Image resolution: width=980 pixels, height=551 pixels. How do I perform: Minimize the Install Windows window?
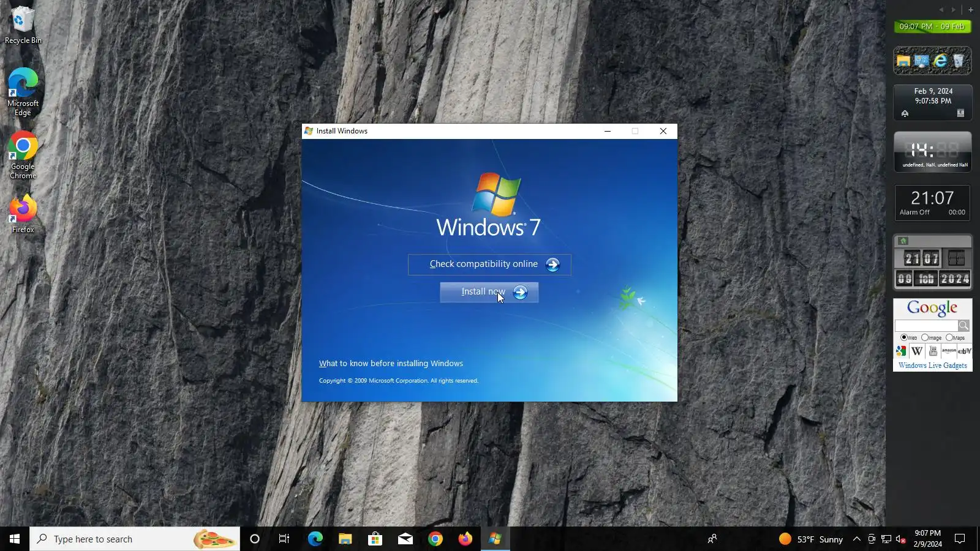click(x=608, y=131)
